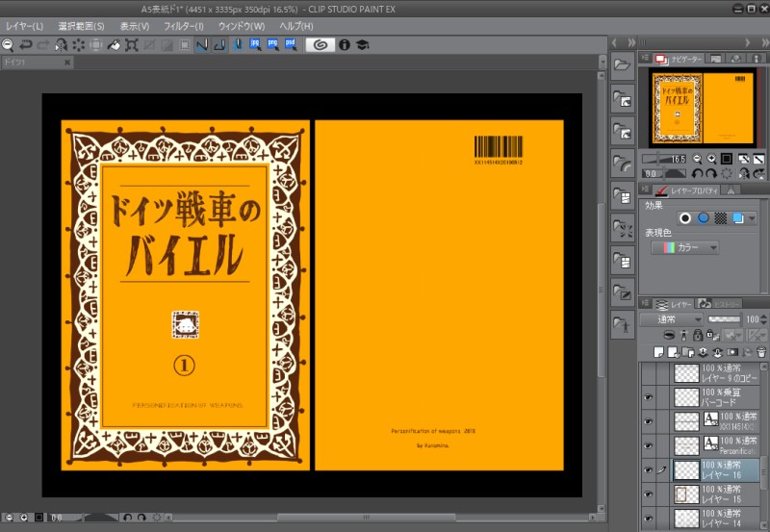Export as PSD using the psd icon

point(291,45)
